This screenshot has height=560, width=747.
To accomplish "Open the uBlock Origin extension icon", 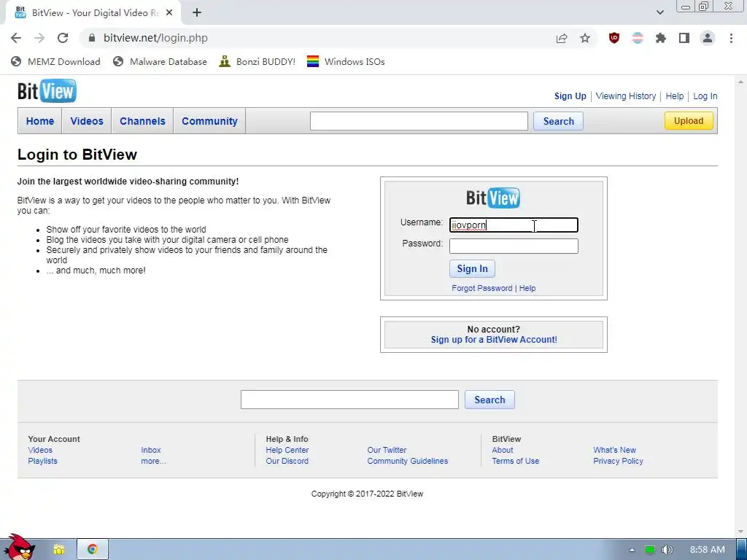I will (x=614, y=38).
